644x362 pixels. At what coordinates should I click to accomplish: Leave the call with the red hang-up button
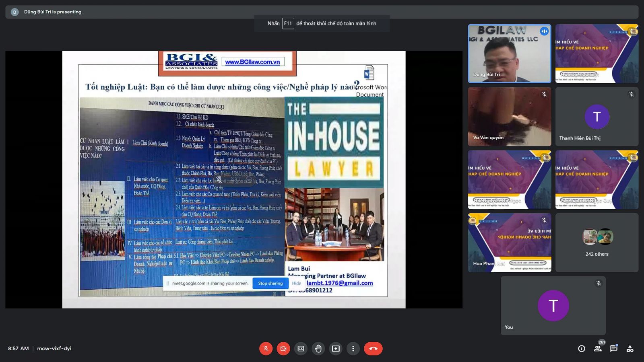point(373,349)
